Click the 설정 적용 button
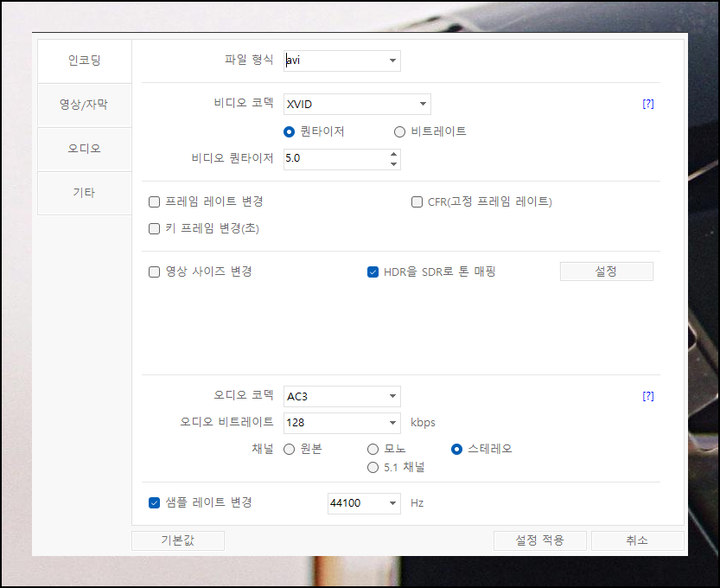This screenshot has height=588, width=720. tap(540, 540)
